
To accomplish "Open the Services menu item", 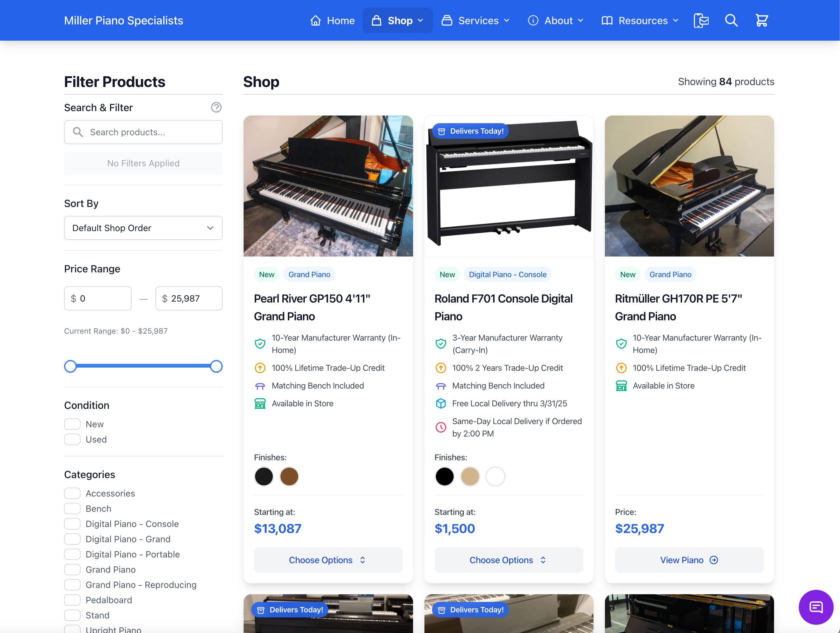I will click(x=476, y=21).
